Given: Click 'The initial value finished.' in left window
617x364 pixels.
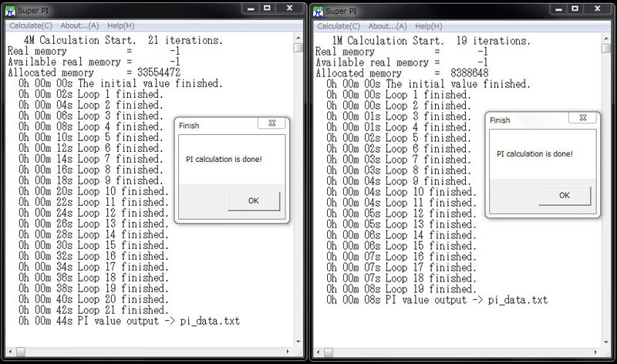Looking at the screenshot, I should point(150,83).
